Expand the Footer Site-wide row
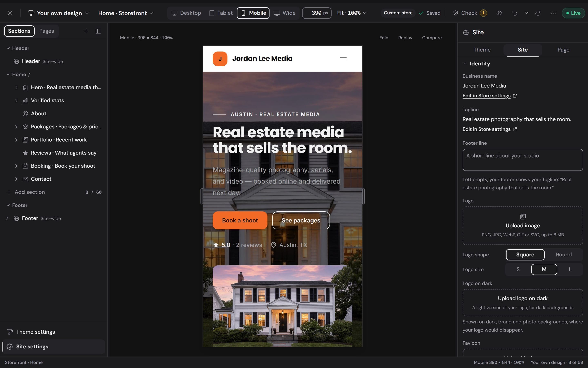 point(7,218)
